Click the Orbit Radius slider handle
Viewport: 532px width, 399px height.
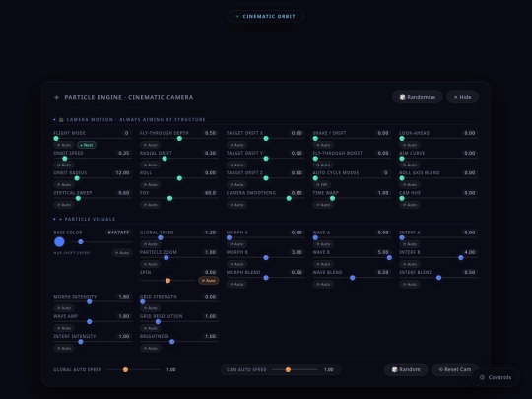[77, 178]
